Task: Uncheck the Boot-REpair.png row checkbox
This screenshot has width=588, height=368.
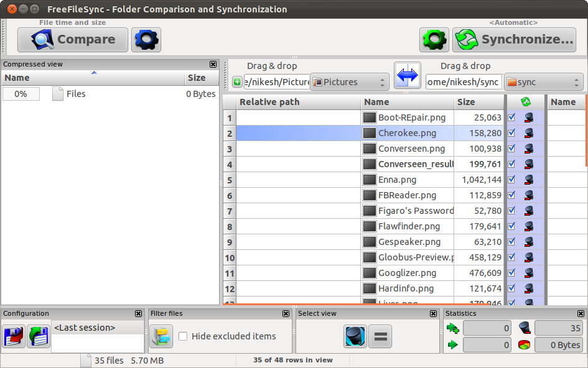Action: 511,117
